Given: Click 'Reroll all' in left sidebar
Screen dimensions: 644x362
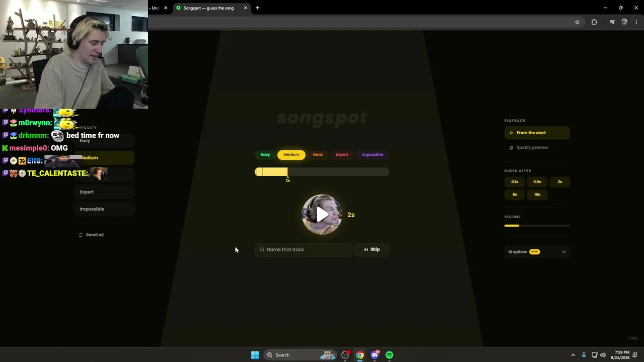Looking at the screenshot, I should pyautogui.click(x=92, y=235).
